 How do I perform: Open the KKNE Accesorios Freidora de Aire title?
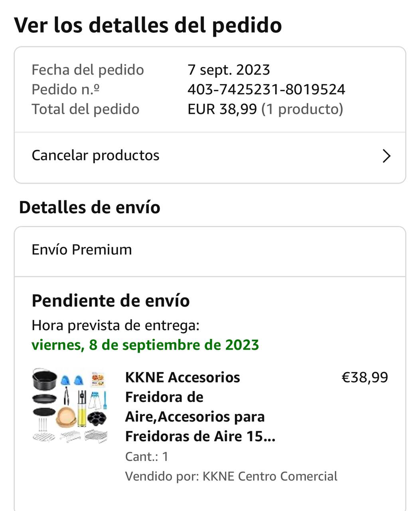(x=199, y=406)
